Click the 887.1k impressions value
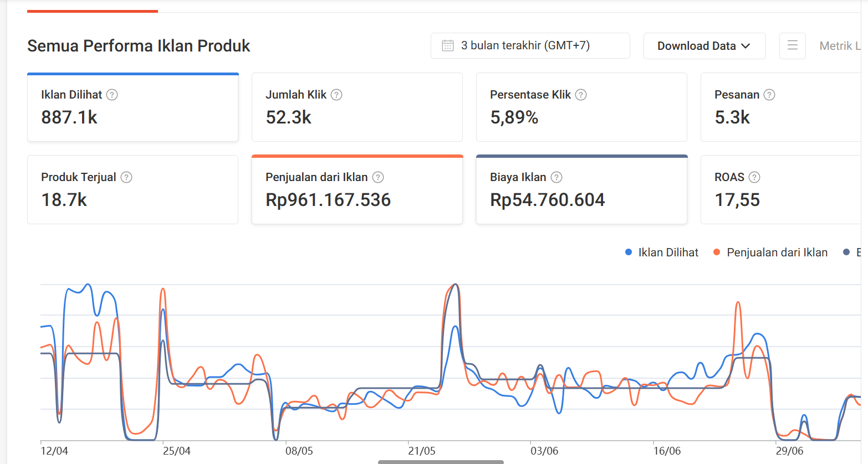Viewport: 868px width, 464px height. pos(69,117)
